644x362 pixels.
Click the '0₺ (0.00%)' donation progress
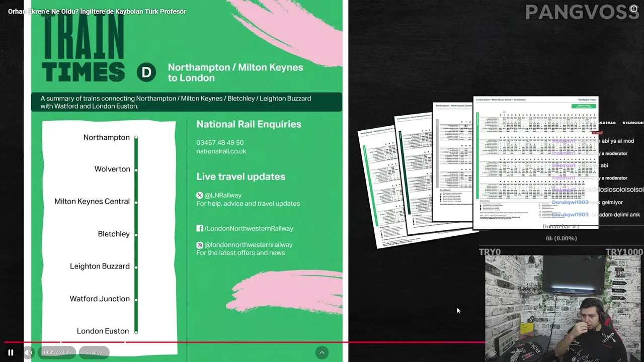pos(561,238)
